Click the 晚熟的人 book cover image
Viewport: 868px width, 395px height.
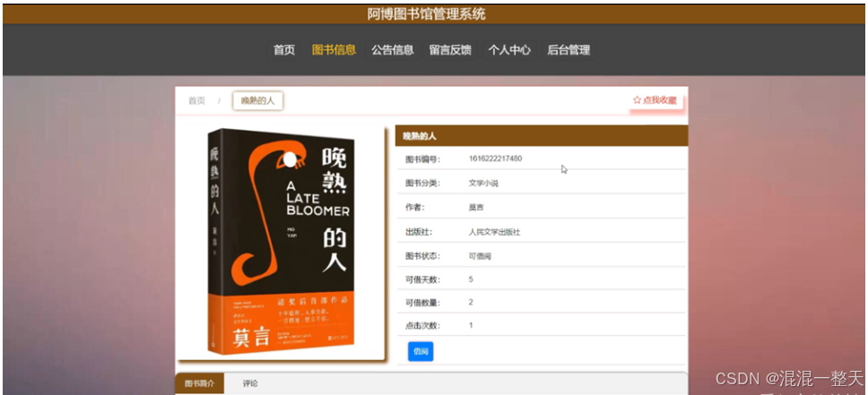[282, 241]
